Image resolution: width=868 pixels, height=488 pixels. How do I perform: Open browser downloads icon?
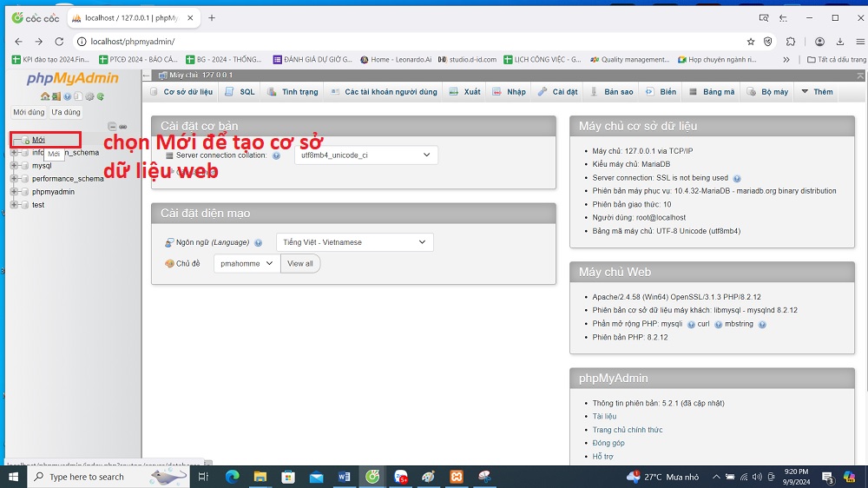(x=839, y=42)
